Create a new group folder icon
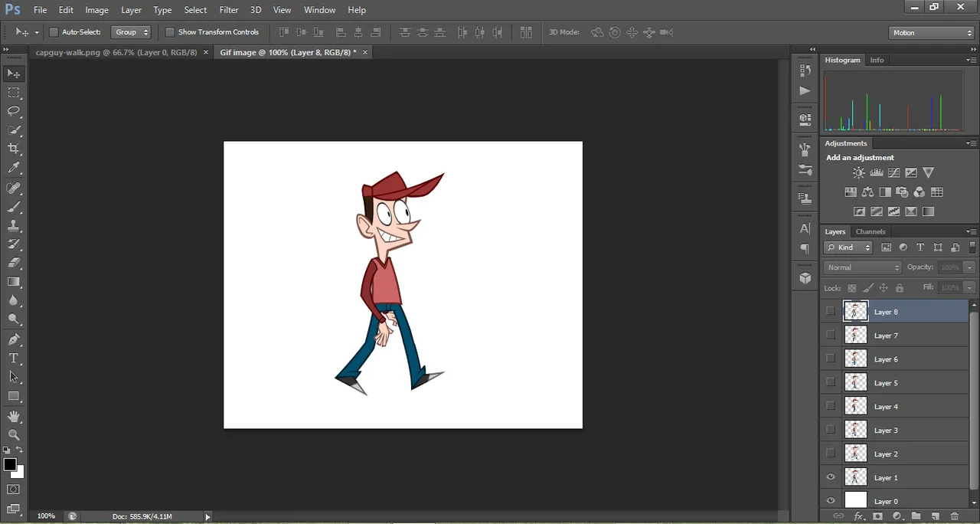 click(x=916, y=517)
